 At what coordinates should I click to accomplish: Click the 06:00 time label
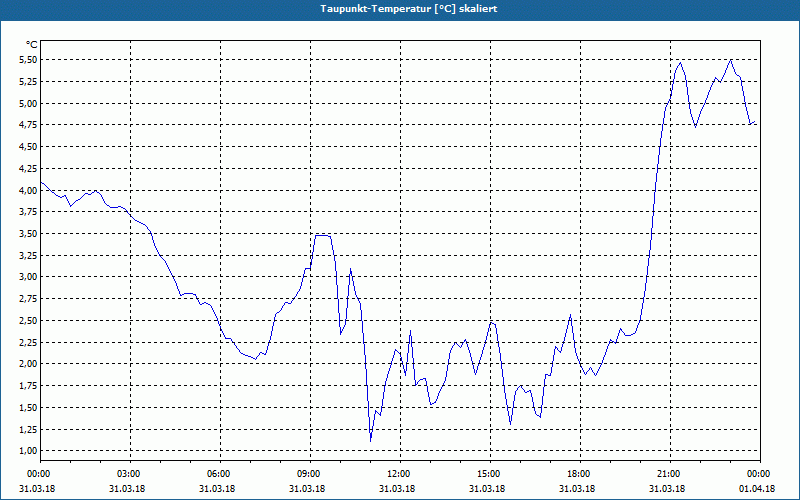pos(220,473)
